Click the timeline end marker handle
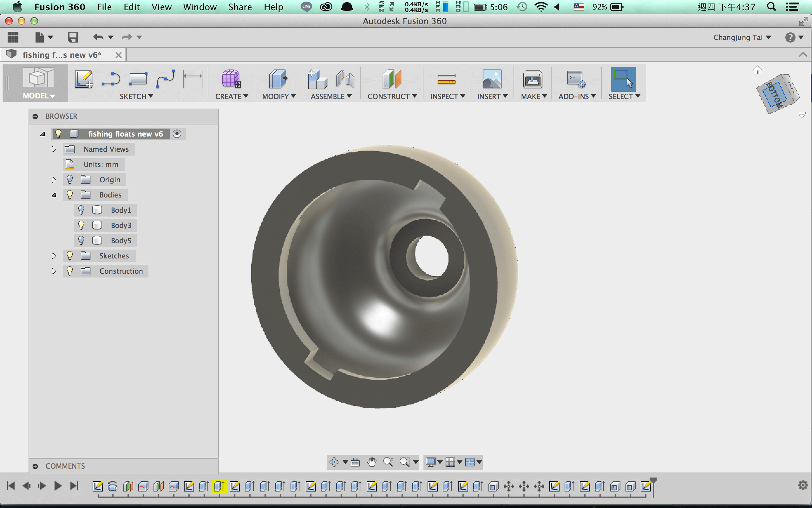Image resolution: width=812 pixels, height=508 pixels. click(653, 481)
